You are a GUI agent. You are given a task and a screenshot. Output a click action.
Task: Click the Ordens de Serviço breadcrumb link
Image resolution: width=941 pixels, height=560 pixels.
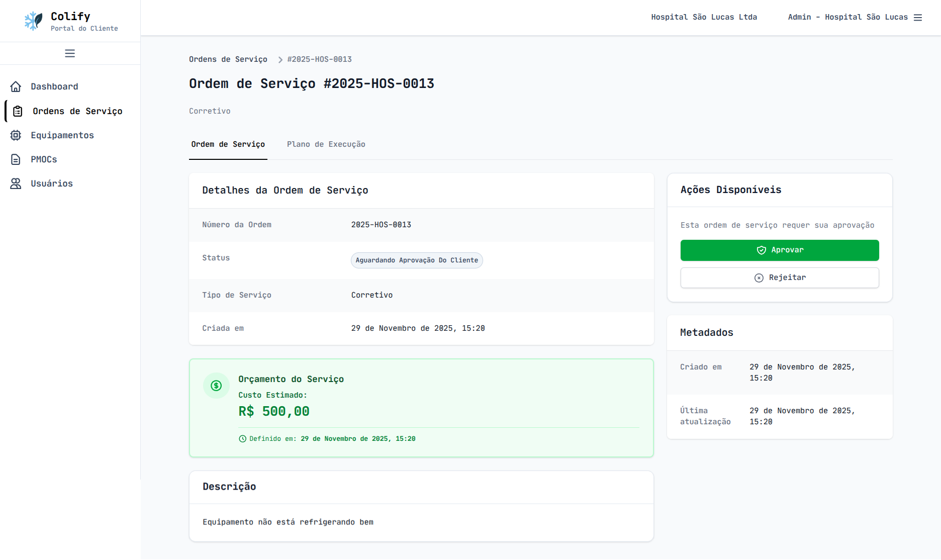[x=228, y=59]
